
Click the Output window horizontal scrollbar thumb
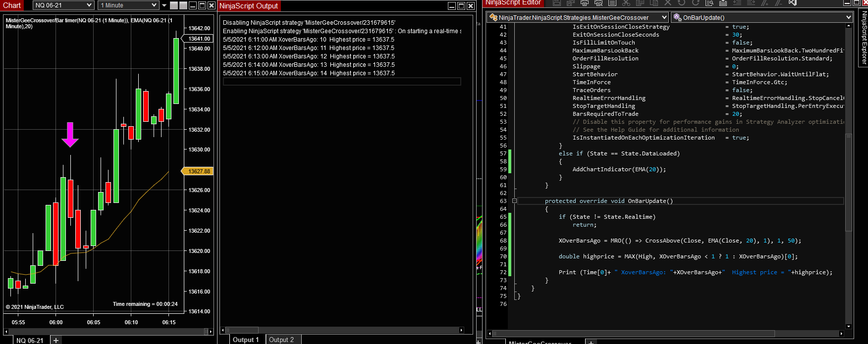click(x=242, y=330)
